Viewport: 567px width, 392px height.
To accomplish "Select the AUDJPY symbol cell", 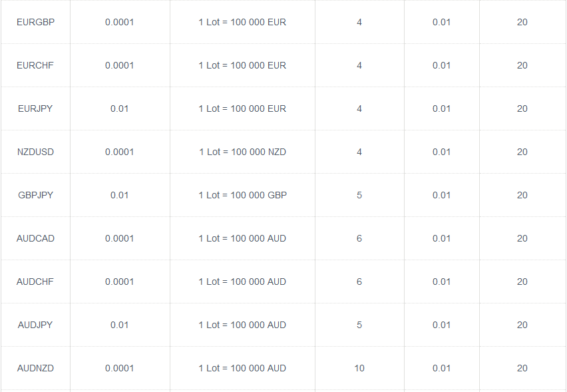I will [x=35, y=325].
